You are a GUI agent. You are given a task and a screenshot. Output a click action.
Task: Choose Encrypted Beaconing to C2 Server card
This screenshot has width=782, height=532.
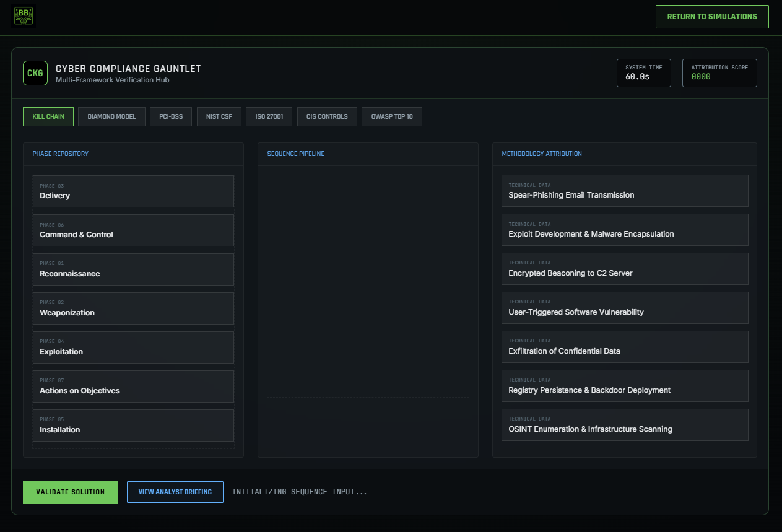[625, 269]
